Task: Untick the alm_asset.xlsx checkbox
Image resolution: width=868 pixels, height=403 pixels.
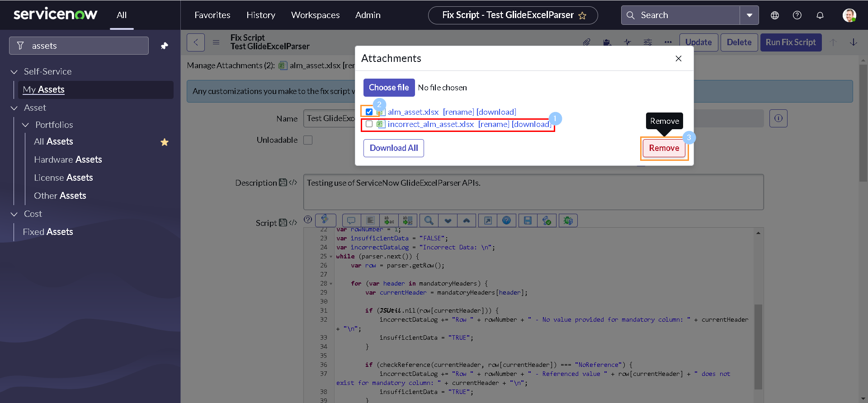Action: [369, 112]
